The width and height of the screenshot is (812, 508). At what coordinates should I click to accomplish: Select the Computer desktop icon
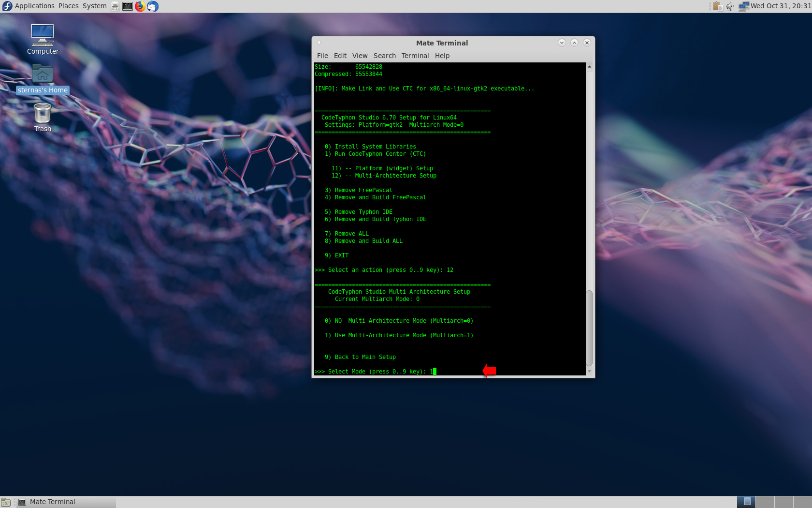coord(43,39)
